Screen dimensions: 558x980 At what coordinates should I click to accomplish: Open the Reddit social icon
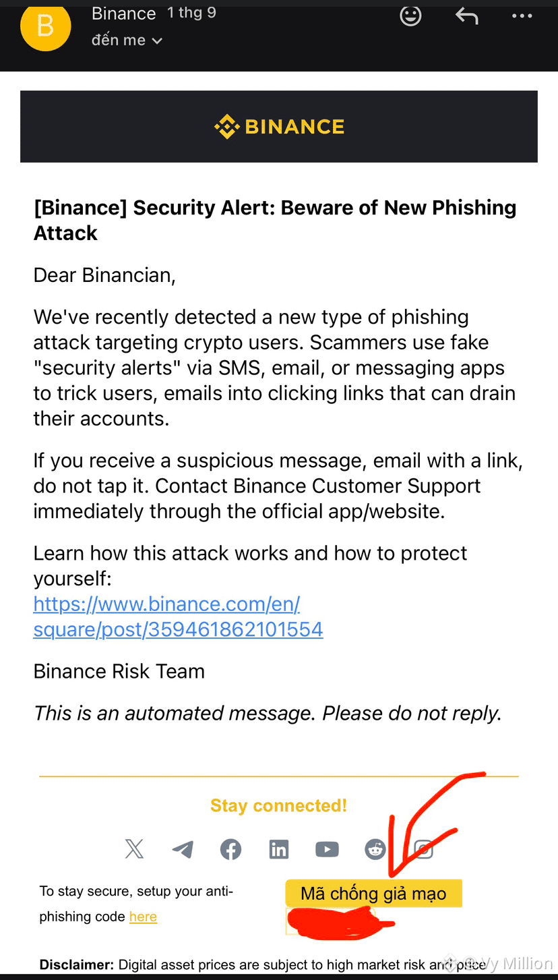click(375, 849)
